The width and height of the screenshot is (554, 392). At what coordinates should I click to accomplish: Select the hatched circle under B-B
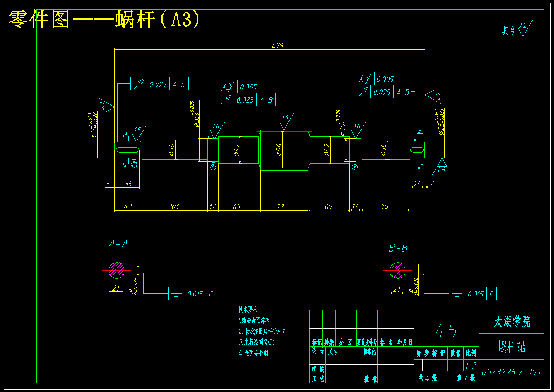click(x=397, y=270)
